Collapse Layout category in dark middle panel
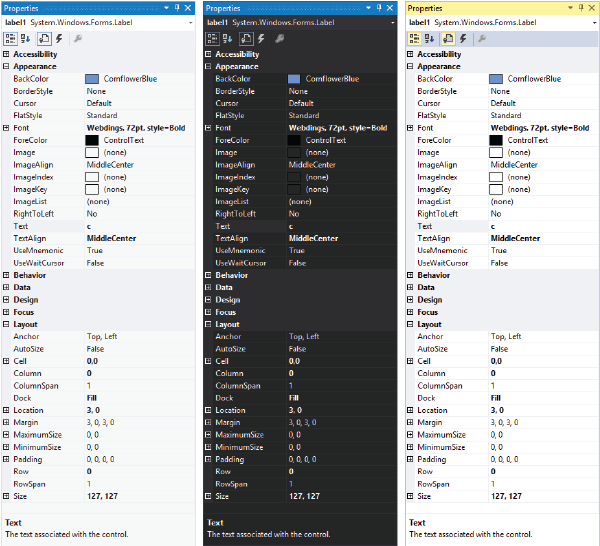Screen dimensions: 600x546 (208, 324)
